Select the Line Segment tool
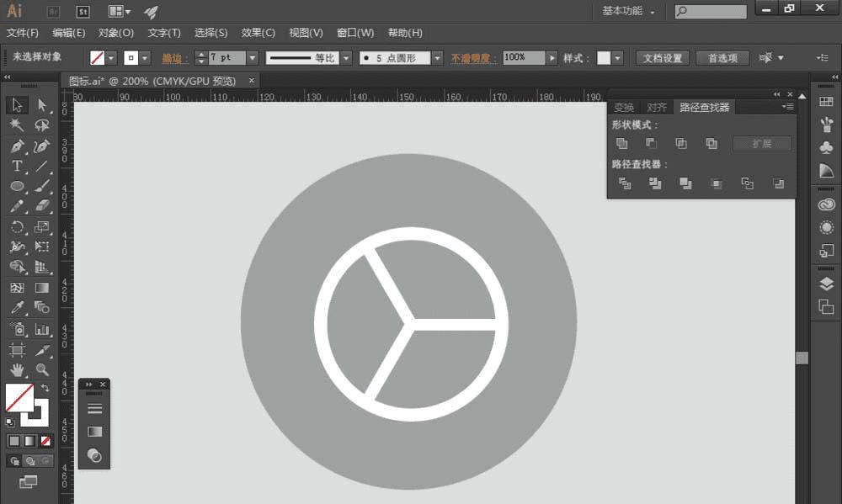 pyautogui.click(x=42, y=166)
